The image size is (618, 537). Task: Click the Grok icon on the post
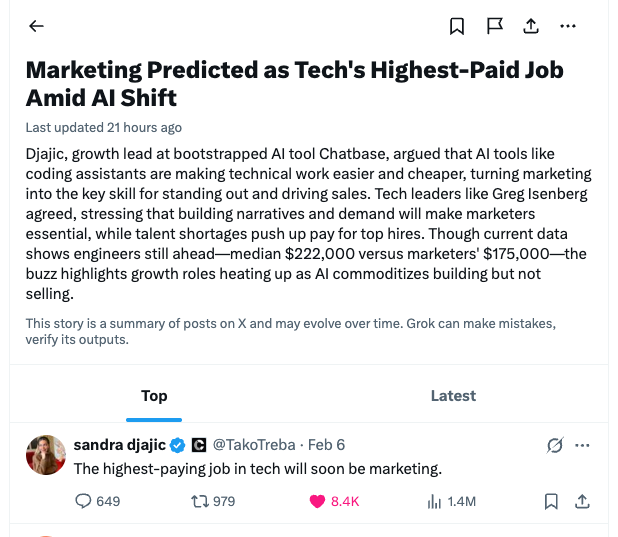click(x=555, y=445)
